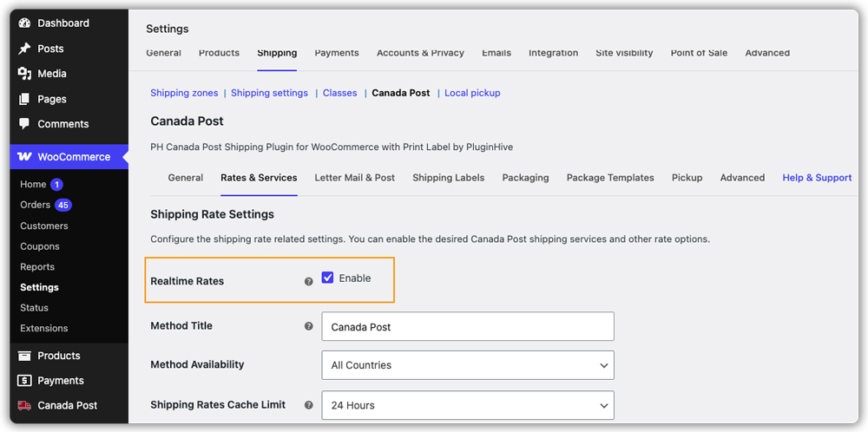This screenshot has height=432, width=868.
Task: Open Media in the sidebar
Action: pyautogui.click(x=52, y=74)
